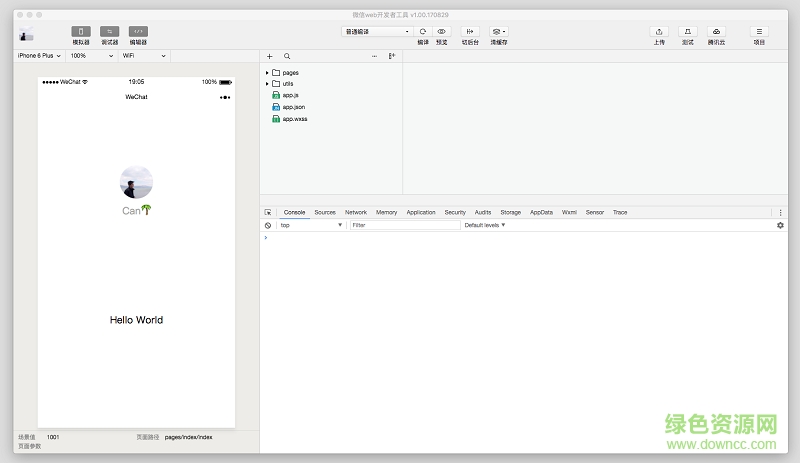Screen dimensions: 800x463
Task: Open app.json file in tree
Action: click(293, 106)
